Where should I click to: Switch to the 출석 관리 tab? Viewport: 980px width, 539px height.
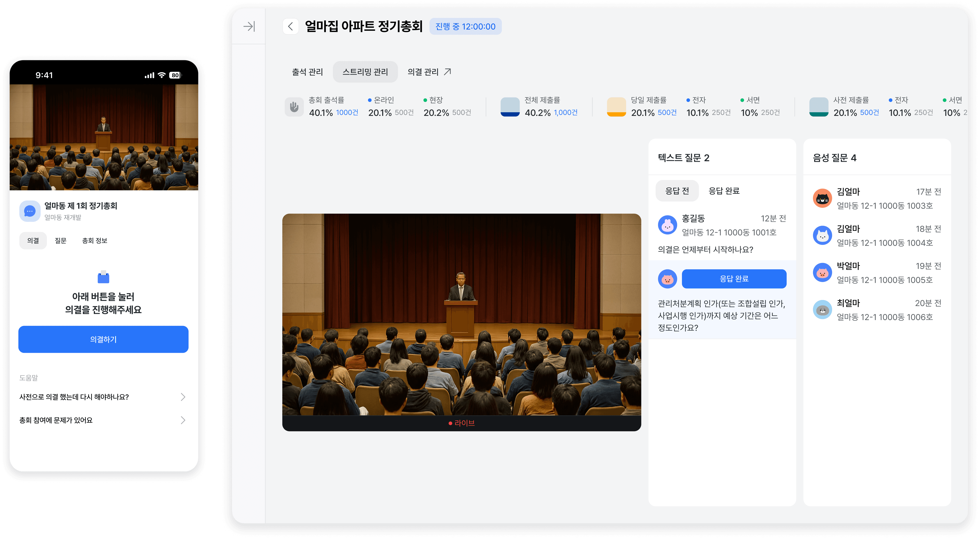click(x=307, y=72)
